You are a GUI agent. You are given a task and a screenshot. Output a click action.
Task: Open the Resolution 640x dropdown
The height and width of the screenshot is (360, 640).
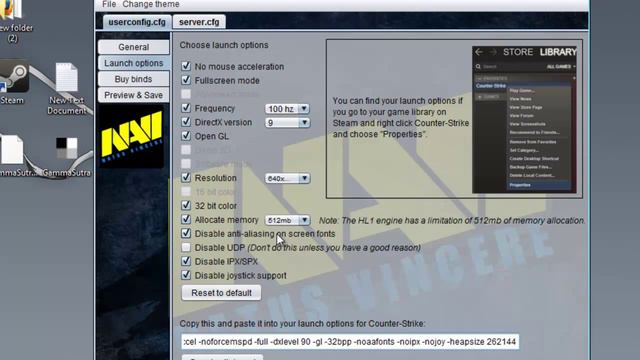point(287,178)
